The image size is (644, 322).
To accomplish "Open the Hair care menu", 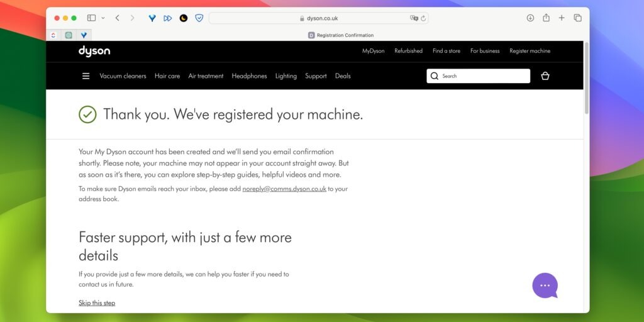I will pyautogui.click(x=167, y=76).
